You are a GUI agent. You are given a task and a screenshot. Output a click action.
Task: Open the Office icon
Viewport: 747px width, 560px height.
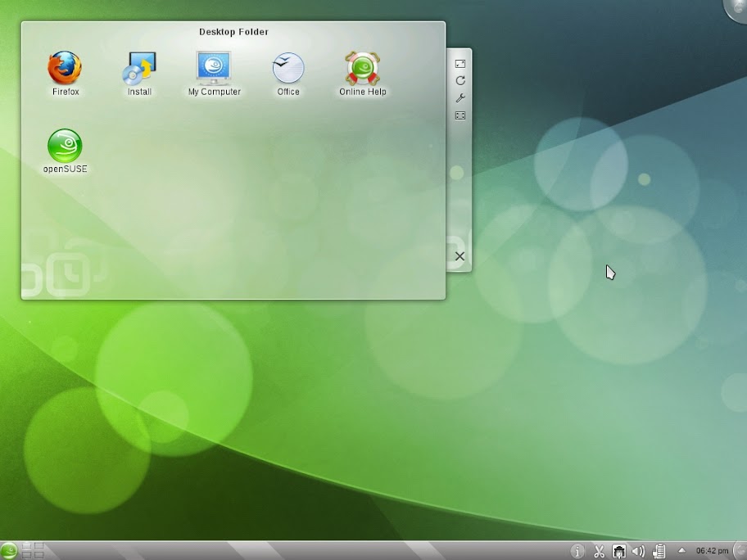(288, 68)
